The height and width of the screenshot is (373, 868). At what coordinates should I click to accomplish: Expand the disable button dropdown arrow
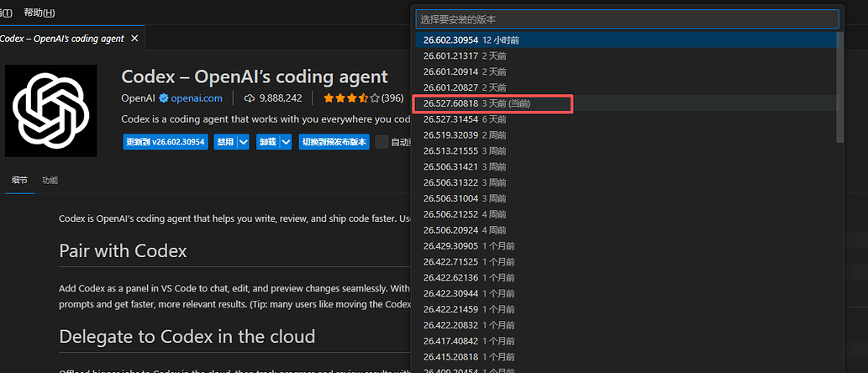(244, 142)
